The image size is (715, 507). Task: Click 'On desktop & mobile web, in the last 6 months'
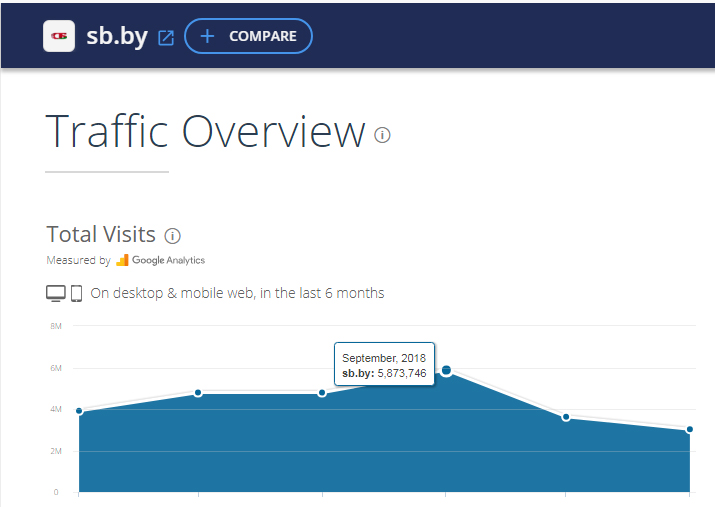pyautogui.click(x=237, y=293)
